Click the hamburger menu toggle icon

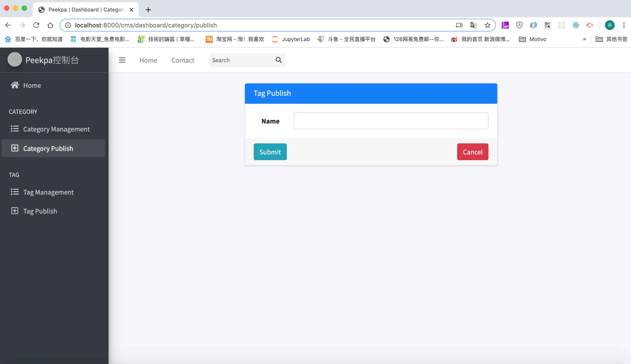(122, 60)
